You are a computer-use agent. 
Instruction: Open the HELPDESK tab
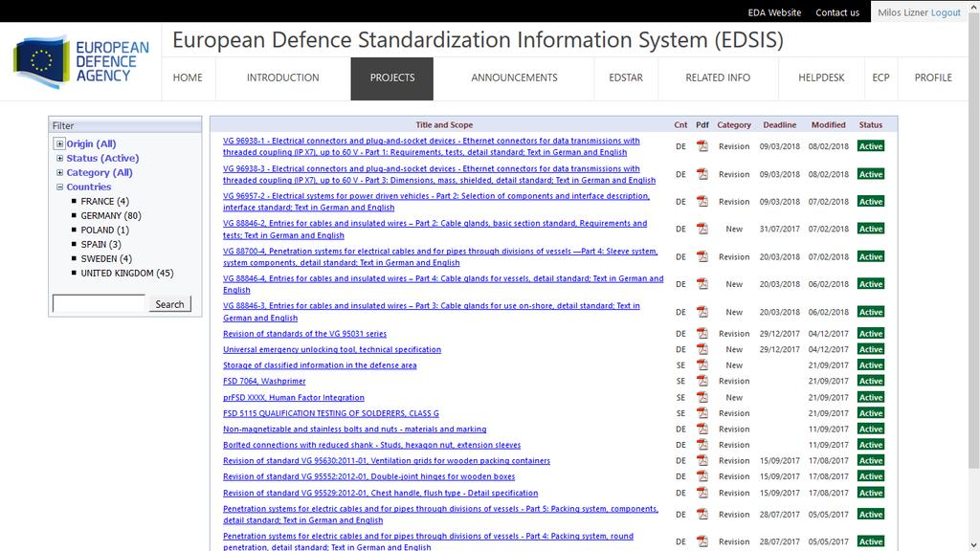(x=821, y=78)
